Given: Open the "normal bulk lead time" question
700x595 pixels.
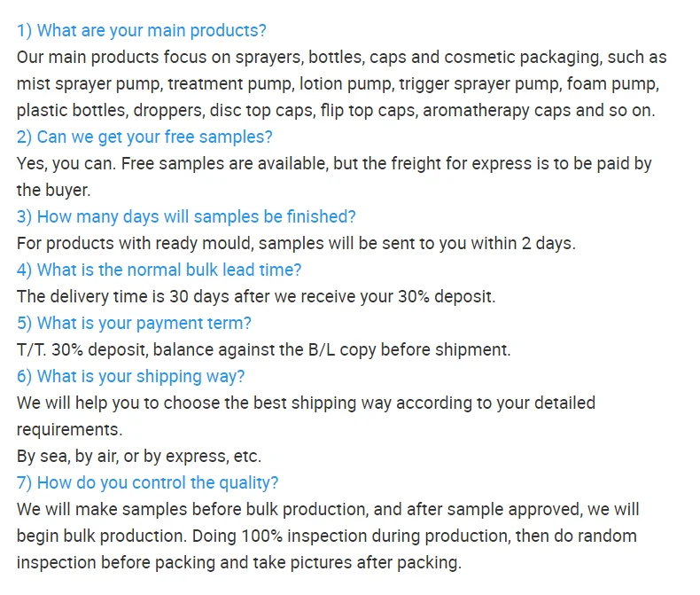Looking at the screenshot, I should tap(159, 270).
